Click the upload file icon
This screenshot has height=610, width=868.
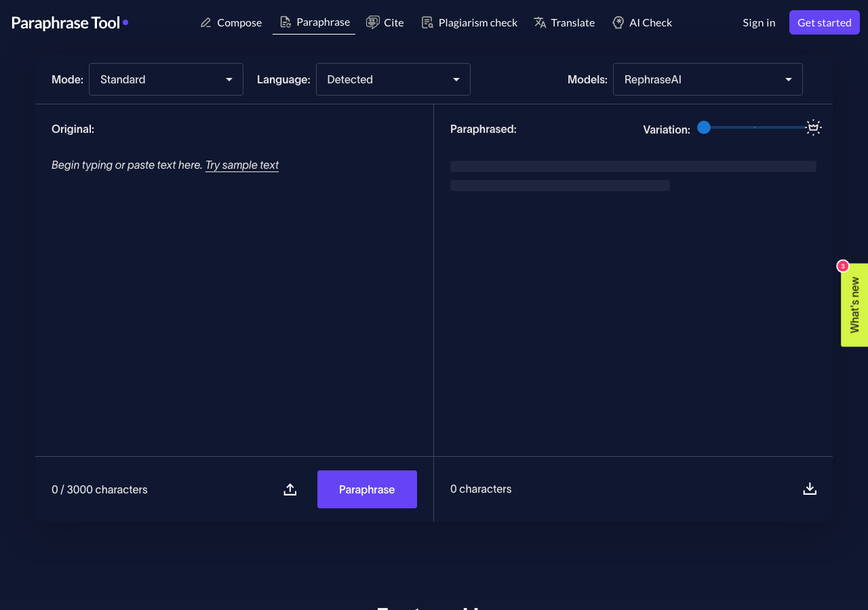(290, 489)
